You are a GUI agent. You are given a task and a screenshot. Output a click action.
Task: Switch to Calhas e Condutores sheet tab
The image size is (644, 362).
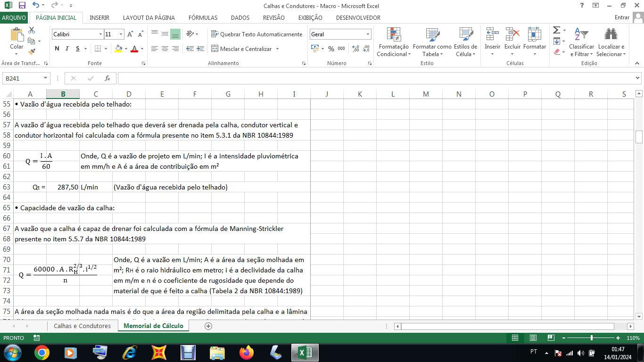tap(82, 326)
